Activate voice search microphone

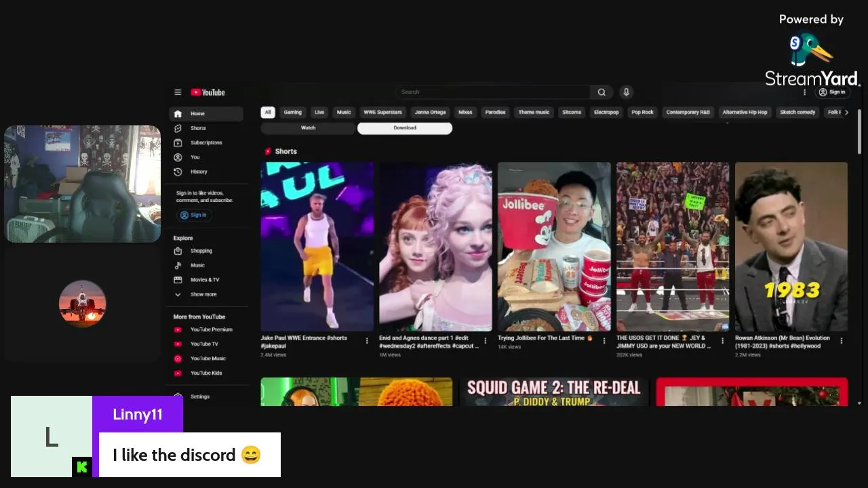pyautogui.click(x=626, y=92)
